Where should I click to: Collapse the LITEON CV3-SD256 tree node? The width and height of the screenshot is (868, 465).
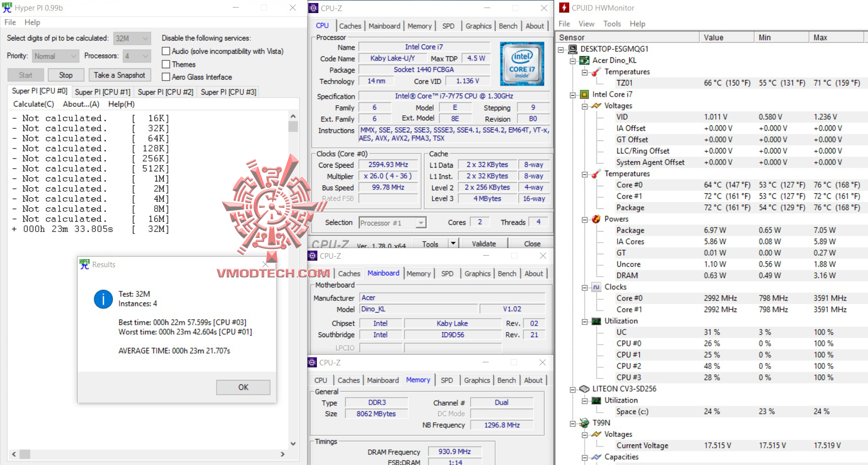tap(573, 389)
